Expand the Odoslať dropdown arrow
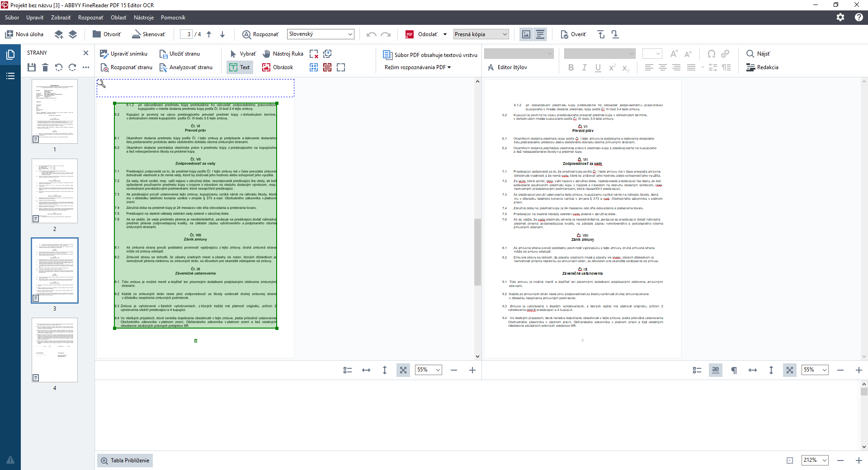 click(445, 34)
